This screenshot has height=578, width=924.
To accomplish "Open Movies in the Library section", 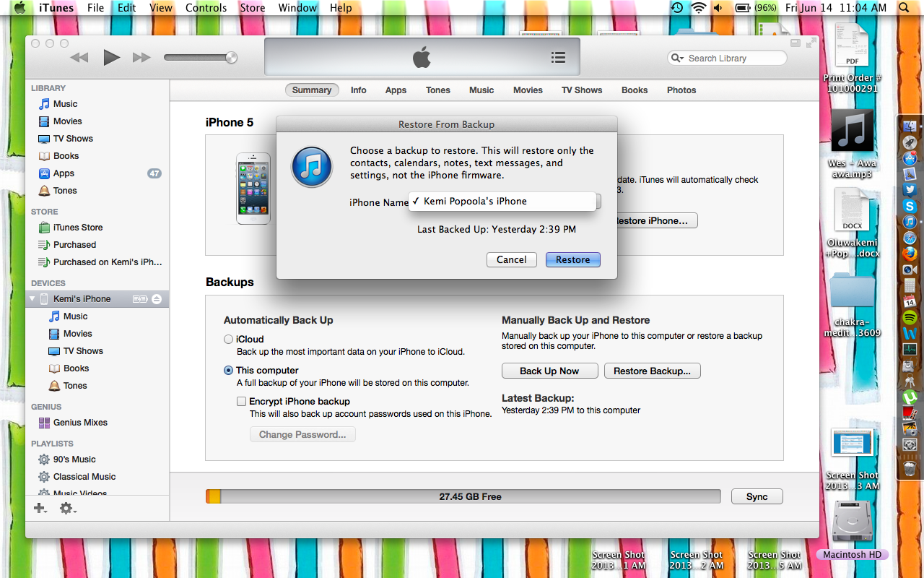I will pyautogui.click(x=67, y=121).
